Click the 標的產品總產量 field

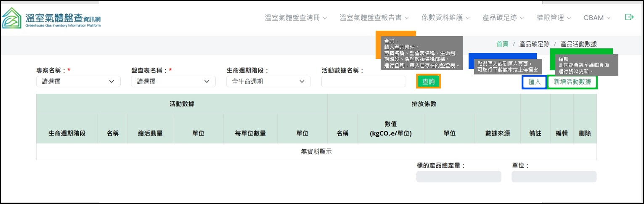[x=458, y=177]
